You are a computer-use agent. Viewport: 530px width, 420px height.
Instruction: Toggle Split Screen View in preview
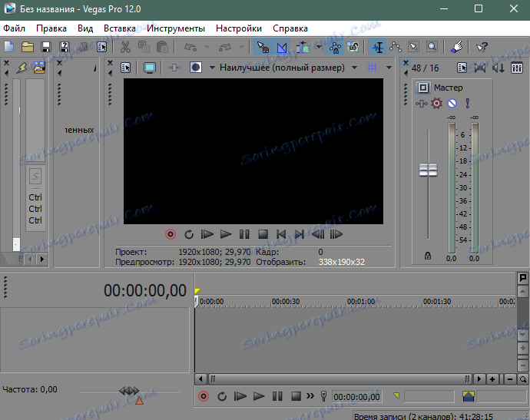[x=196, y=68]
